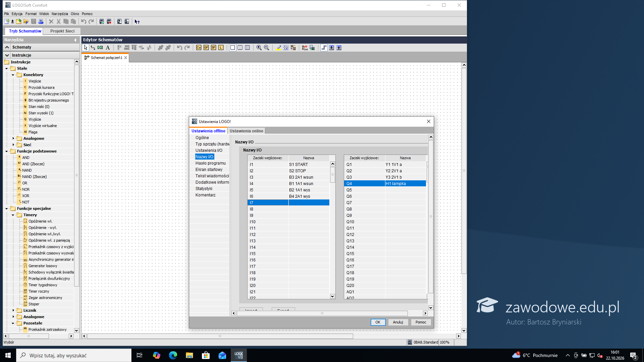Start simulation with SIM icon

(x=305, y=48)
